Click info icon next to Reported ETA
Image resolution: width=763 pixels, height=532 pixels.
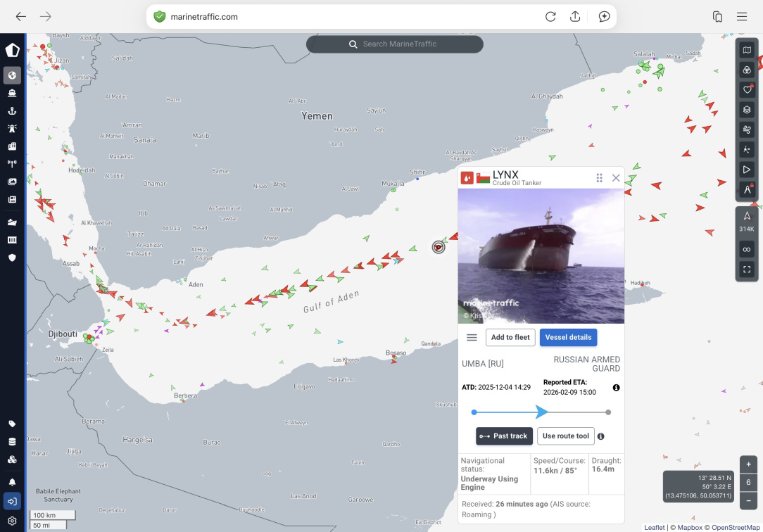tap(616, 388)
